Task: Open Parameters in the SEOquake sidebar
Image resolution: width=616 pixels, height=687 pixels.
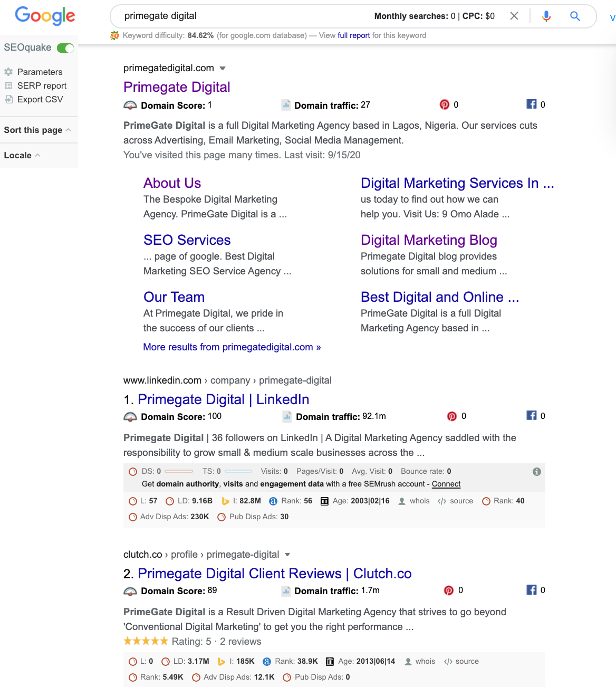Action: pos(40,72)
